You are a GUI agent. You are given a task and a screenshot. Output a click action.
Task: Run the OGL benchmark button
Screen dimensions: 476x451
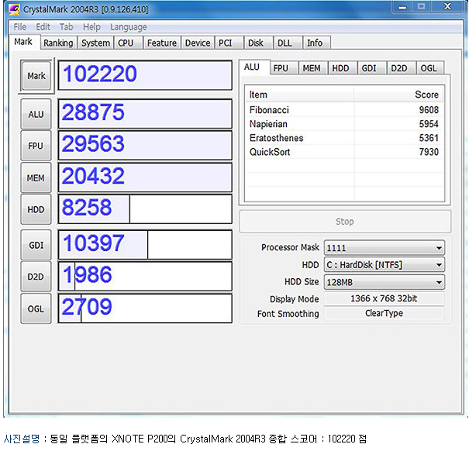pyautogui.click(x=36, y=309)
